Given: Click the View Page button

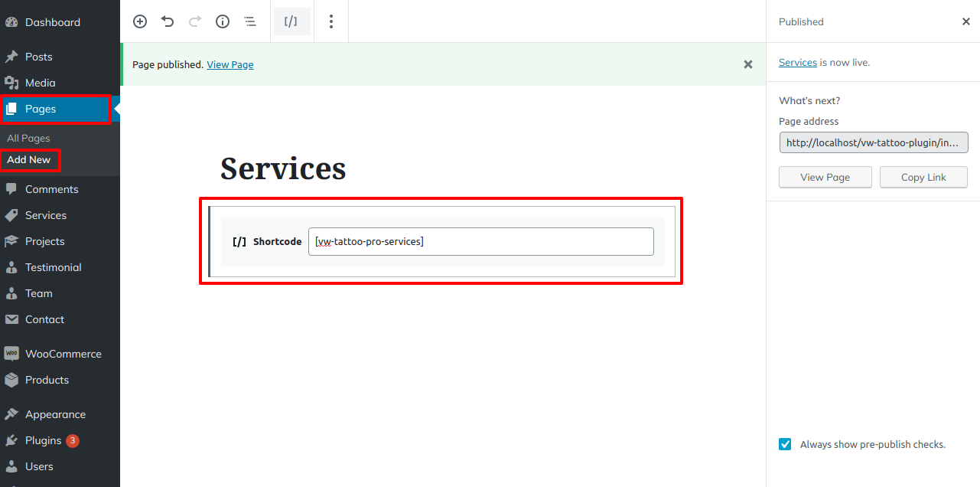Looking at the screenshot, I should (825, 177).
